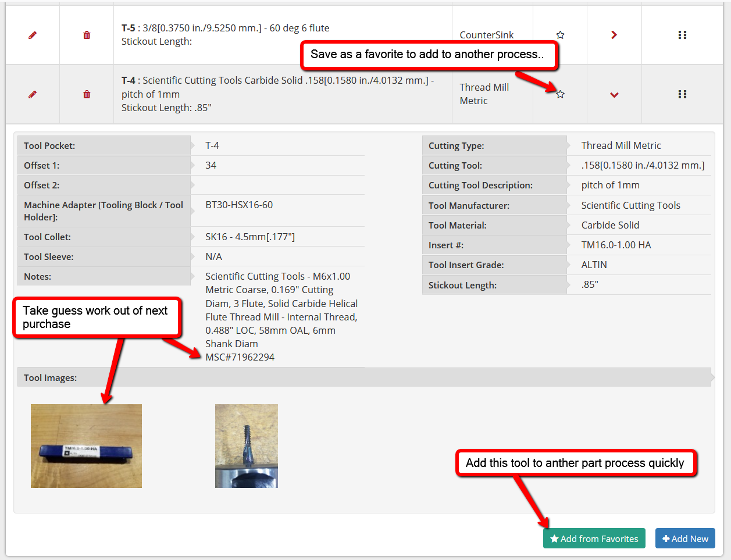
Task: Click the Tool Images section header
Action: (x=364, y=377)
